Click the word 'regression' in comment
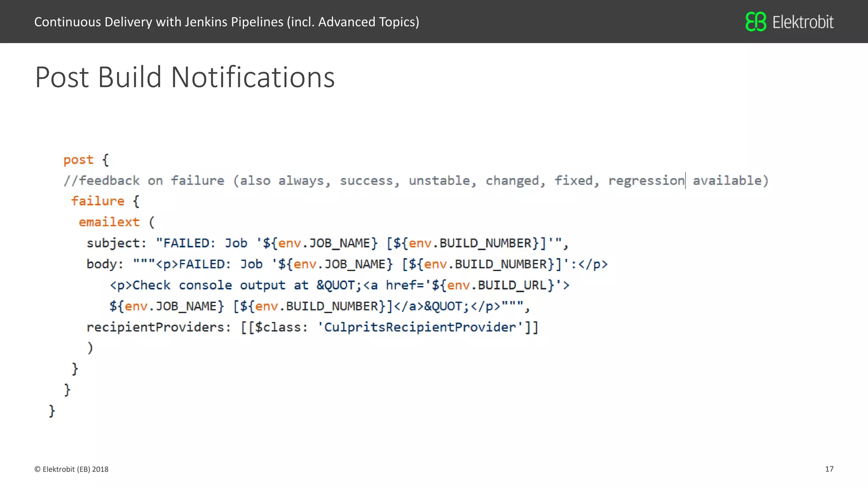 tap(645, 180)
